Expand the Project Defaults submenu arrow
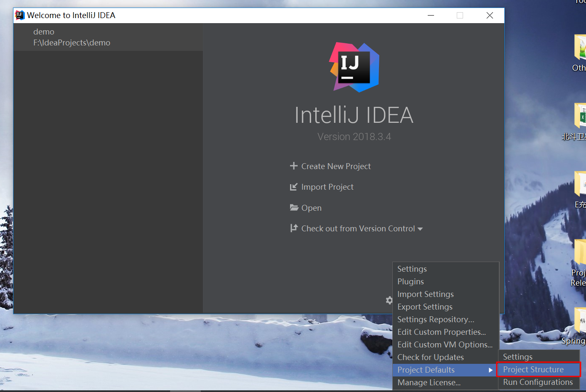 (x=490, y=370)
